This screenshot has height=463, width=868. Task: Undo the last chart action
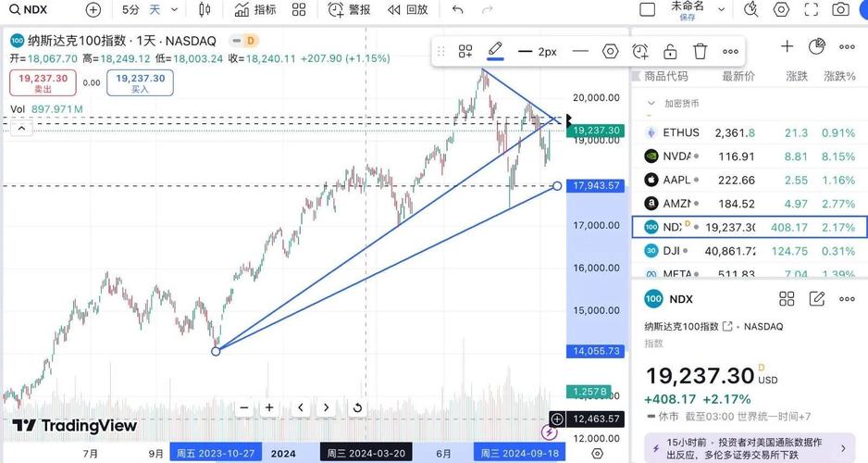pos(457,9)
